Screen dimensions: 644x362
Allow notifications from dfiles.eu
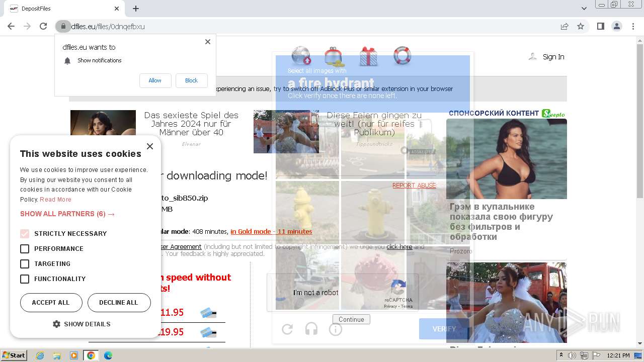(155, 80)
